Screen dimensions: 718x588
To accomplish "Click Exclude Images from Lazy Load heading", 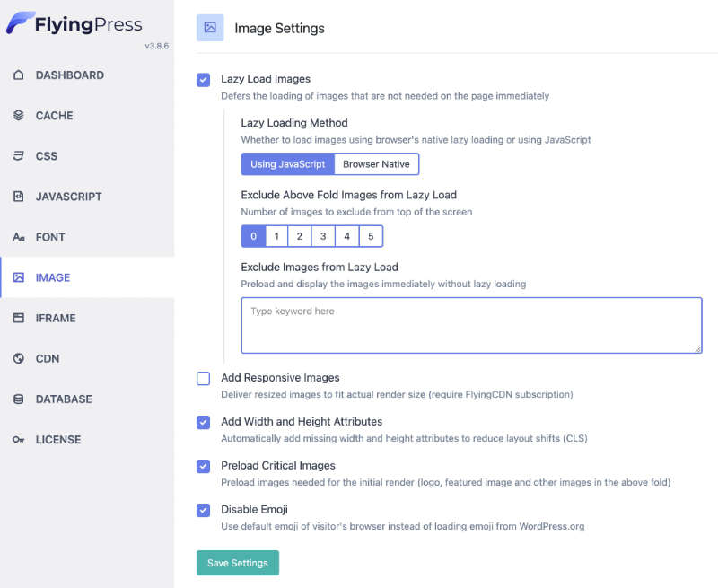I will [320, 267].
